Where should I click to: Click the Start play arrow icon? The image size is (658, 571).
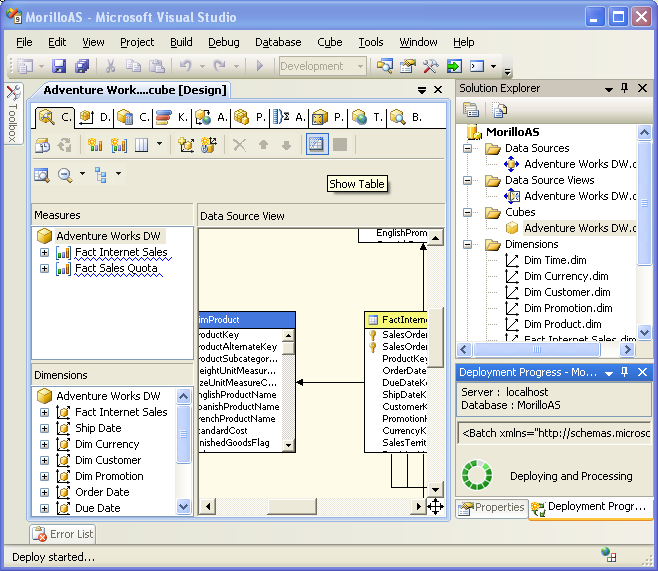pos(259,66)
